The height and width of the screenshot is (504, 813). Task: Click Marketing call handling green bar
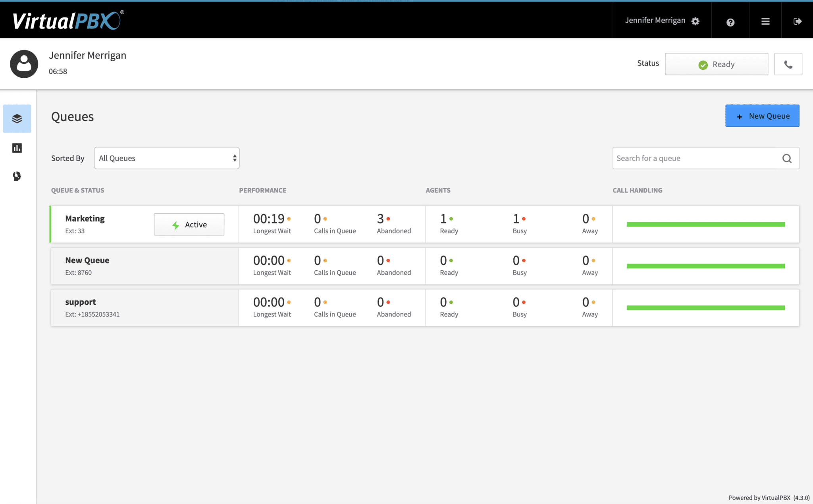pyautogui.click(x=705, y=225)
